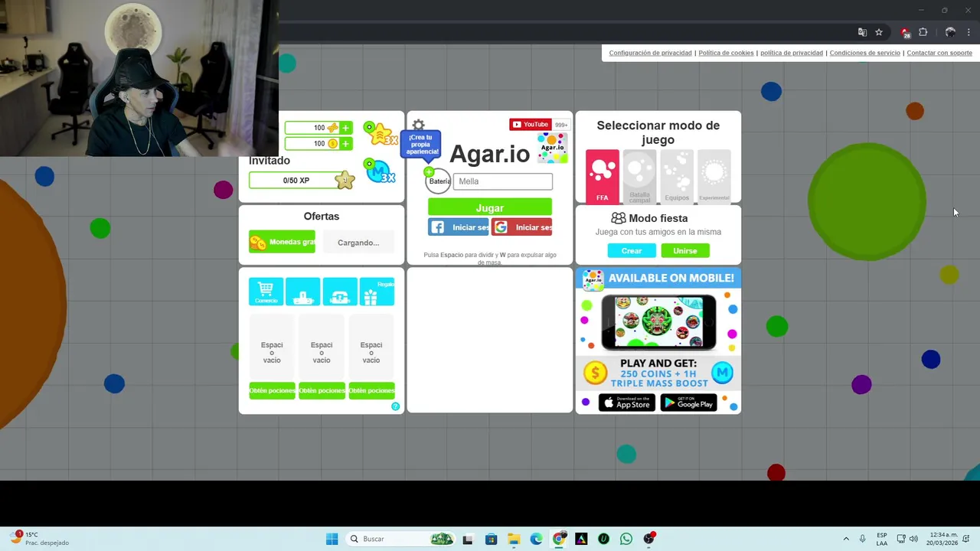
Task: Click the taskbar Buscar search box
Action: (x=400, y=539)
